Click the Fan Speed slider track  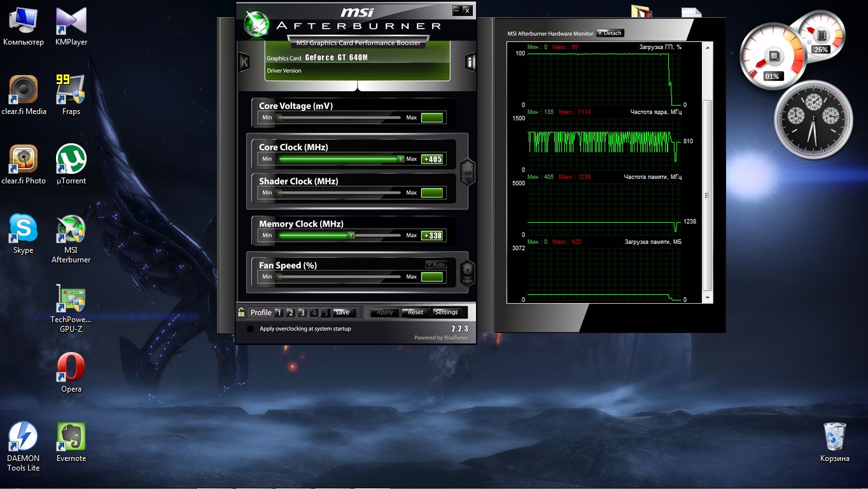click(339, 276)
